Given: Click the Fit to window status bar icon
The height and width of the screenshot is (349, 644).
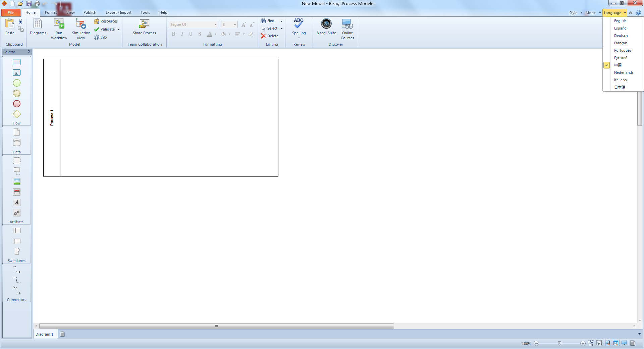Looking at the screenshot, I should point(599,343).
